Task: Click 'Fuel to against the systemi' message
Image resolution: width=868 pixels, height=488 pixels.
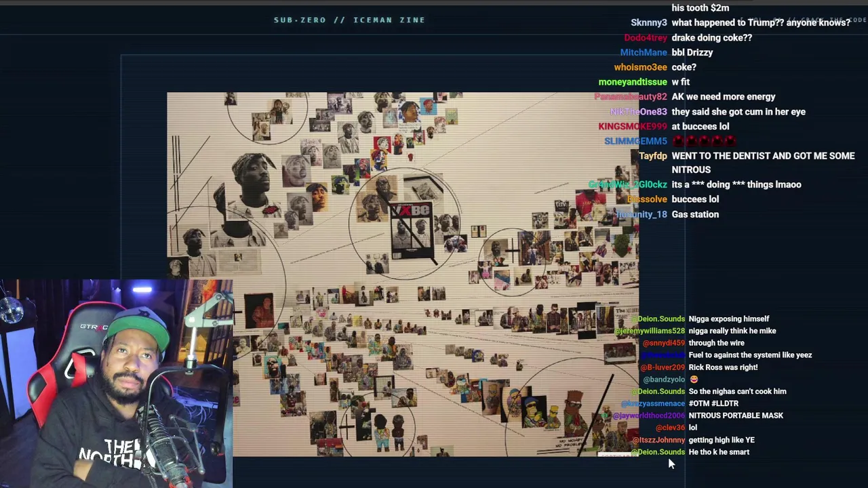Action: click(750, 356)
